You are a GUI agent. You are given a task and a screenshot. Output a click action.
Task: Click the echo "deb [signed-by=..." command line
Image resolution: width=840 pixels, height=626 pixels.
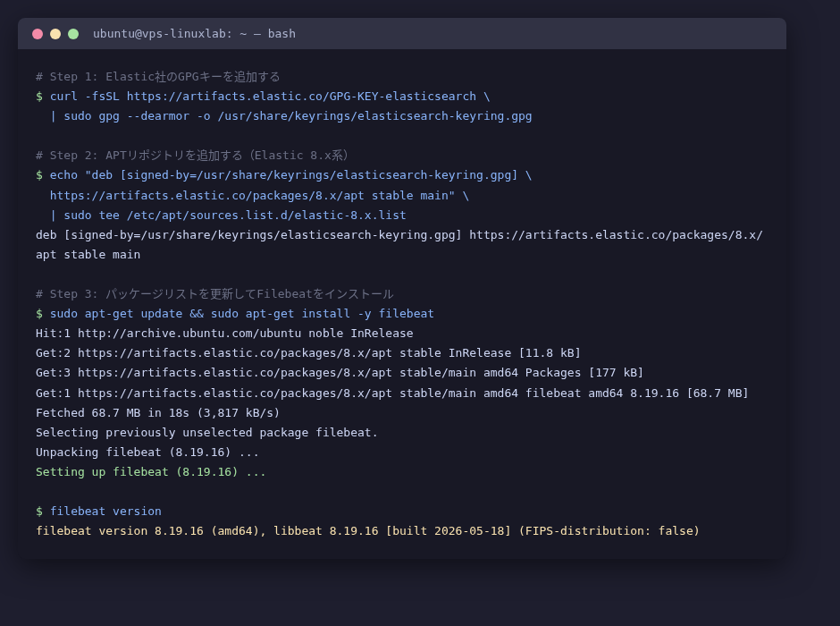283,175
